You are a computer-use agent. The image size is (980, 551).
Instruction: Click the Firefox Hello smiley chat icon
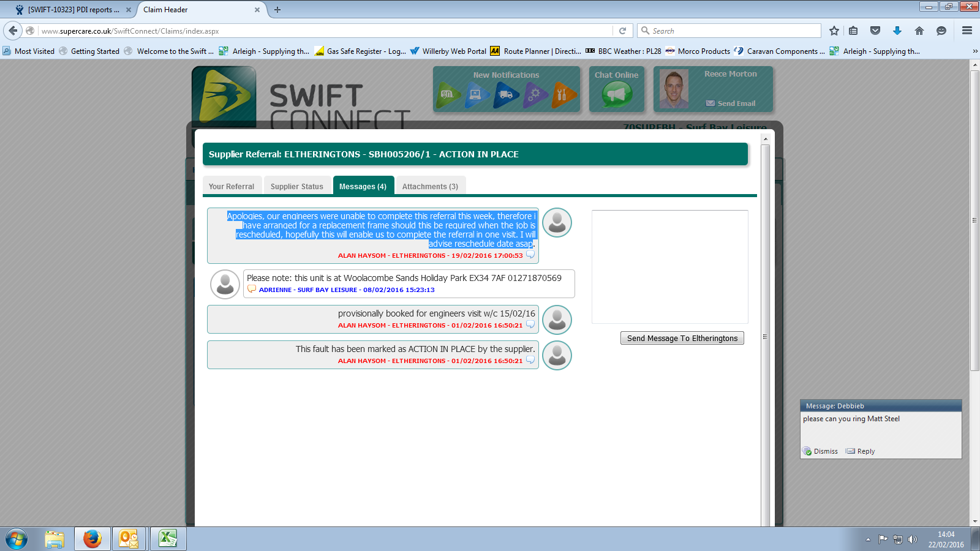[941, 31]
